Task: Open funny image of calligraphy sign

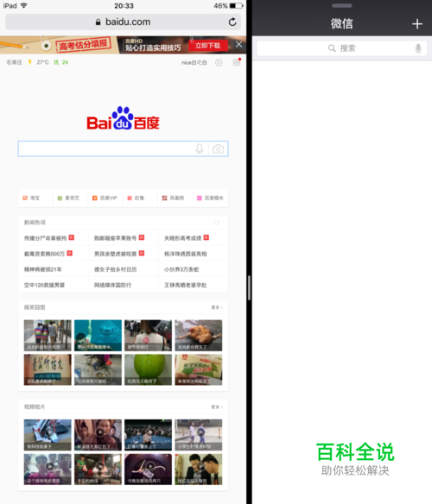Action: (x=48, y=369)
